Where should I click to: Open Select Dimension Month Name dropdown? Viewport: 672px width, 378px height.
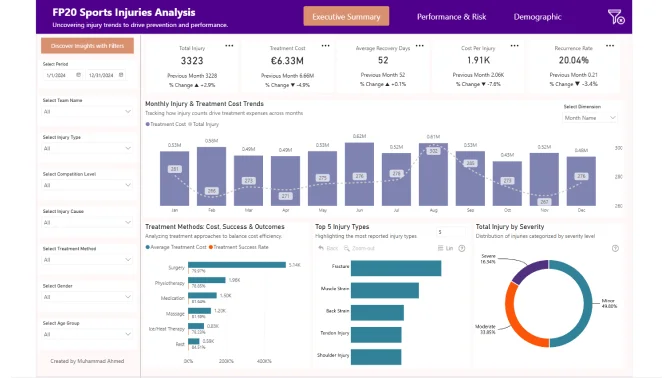pyautogui.click(x=590, y=118)
